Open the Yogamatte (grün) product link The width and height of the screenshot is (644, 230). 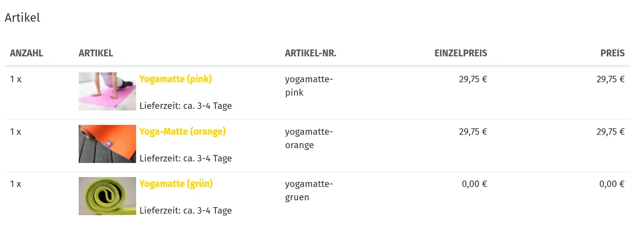(176, 184)
